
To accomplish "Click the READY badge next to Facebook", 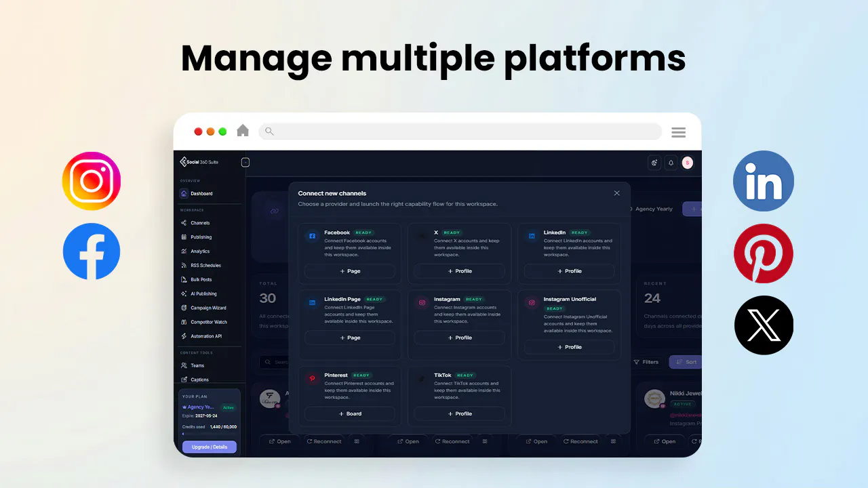I will click(363, 232).
